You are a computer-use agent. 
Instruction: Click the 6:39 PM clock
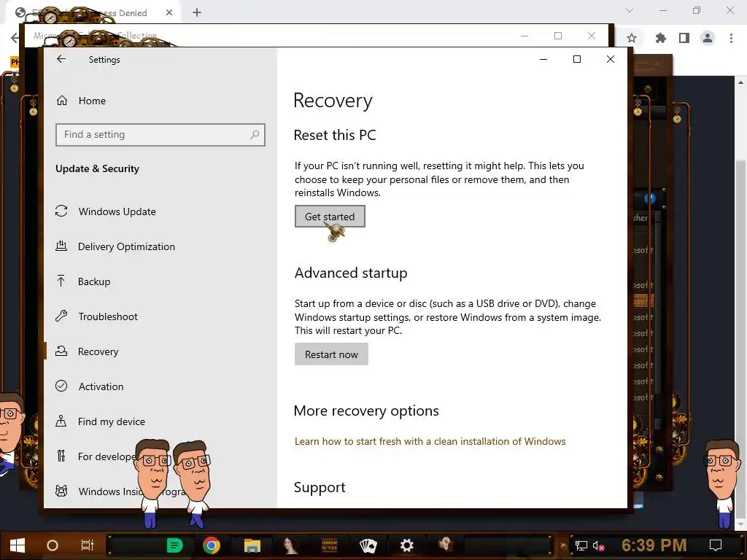pos(654,545)
